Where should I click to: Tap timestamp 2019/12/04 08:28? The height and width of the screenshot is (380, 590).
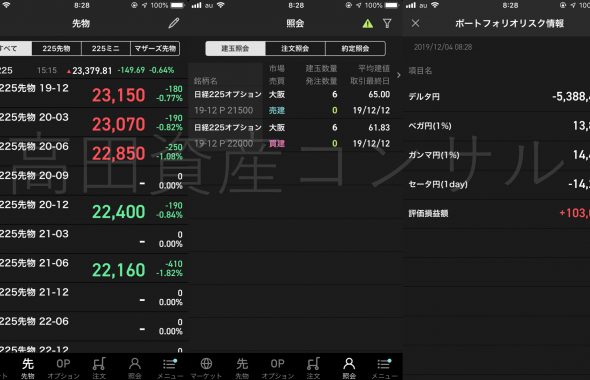(x=443, y=47)
